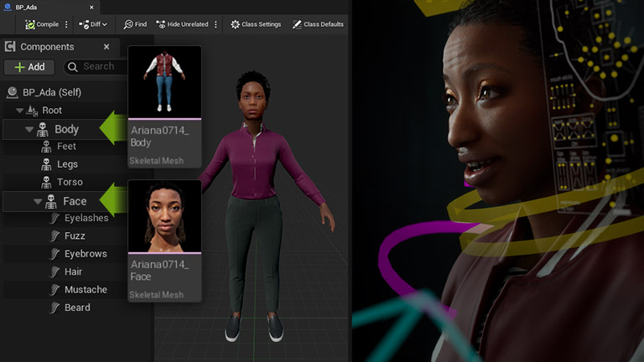Open the Compile options three-dot menu
644x362 pixels.
coord(66,24)
